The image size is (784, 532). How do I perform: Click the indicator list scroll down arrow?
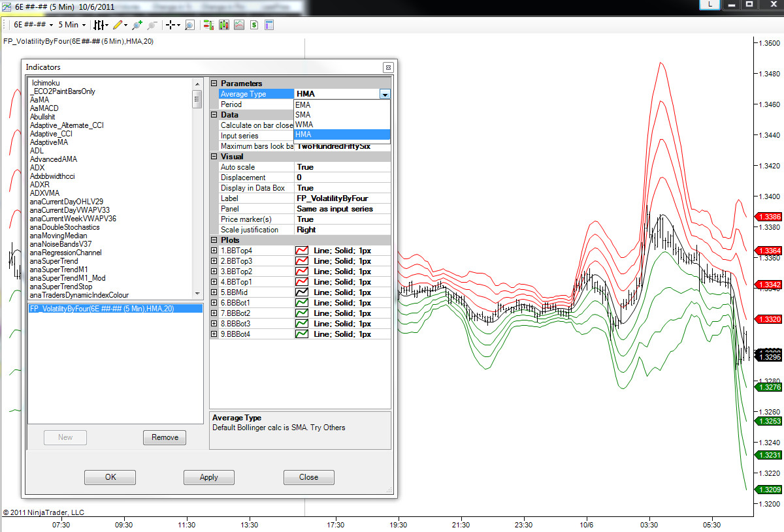coord(197,293)
